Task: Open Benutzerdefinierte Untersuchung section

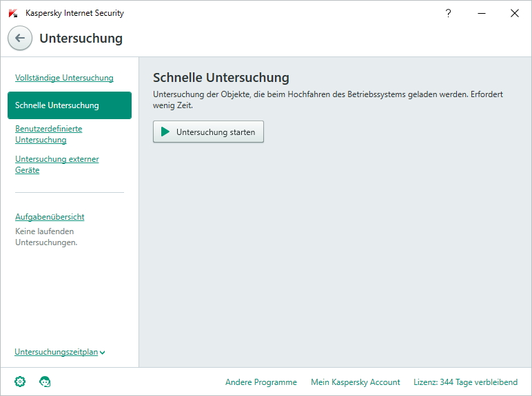Action: tap(48, 134)
